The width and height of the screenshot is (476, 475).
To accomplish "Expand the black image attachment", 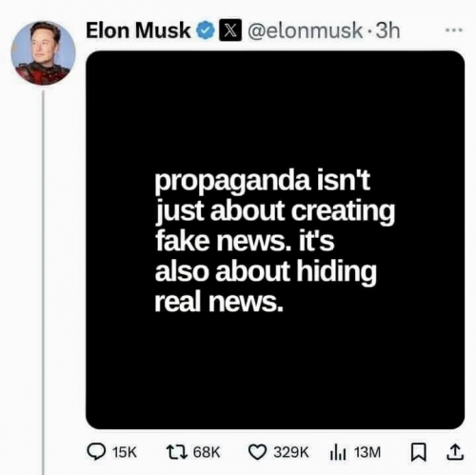I will 275,240.
